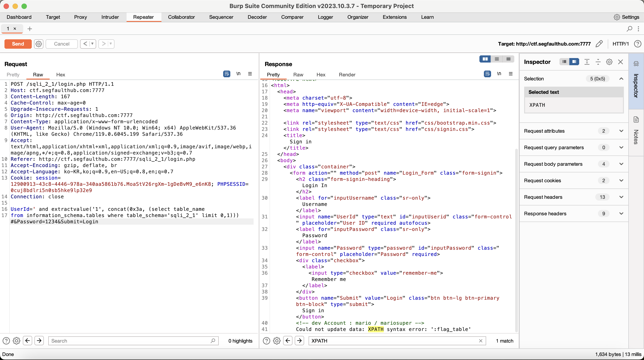The height and width of the screenshot is (360, 644).
Task: Switch to the Proxy tab
Action: click(x=80, y=17)
